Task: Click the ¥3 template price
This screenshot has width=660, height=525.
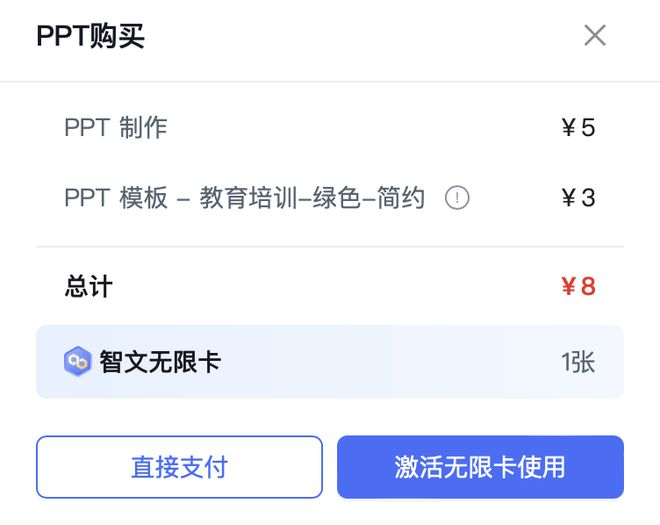Action: (578, 198)
